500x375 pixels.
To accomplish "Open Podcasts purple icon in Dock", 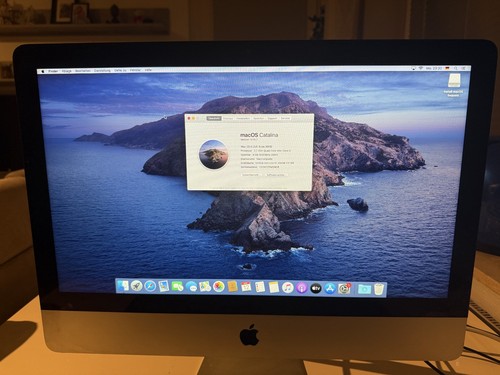I will click(301, 288).
